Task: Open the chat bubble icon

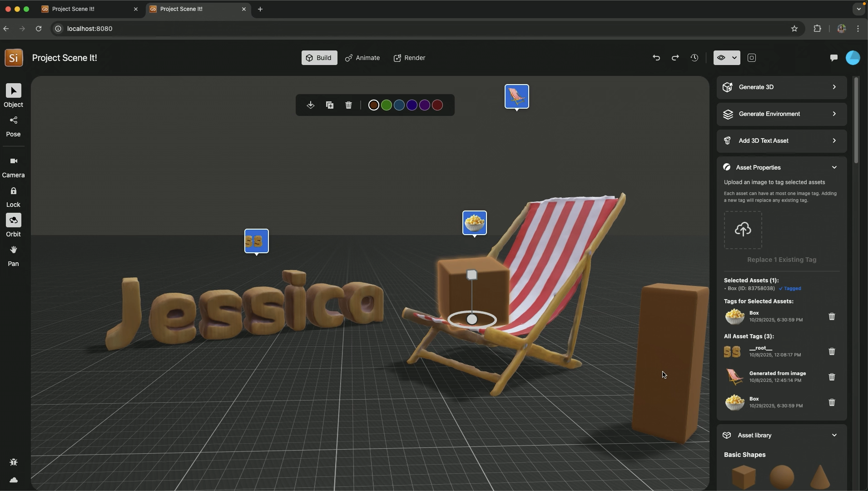Action: (833, 58)
